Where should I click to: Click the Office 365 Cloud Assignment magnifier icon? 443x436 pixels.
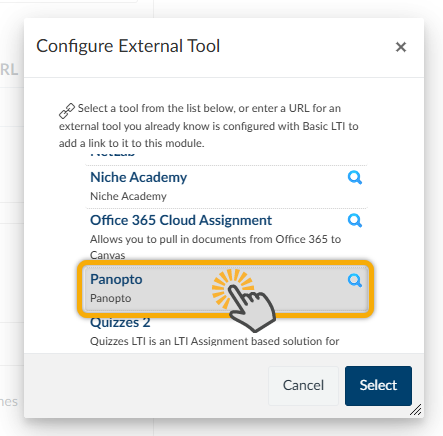coord(355,220)
